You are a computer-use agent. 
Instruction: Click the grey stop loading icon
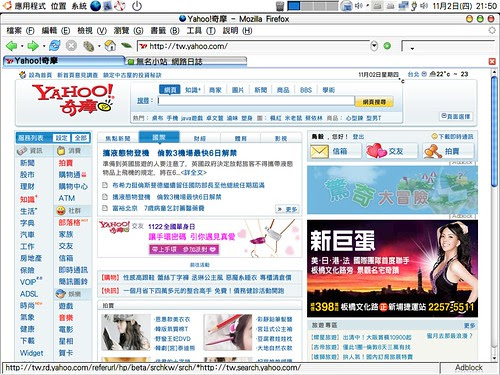pos(71,46)
